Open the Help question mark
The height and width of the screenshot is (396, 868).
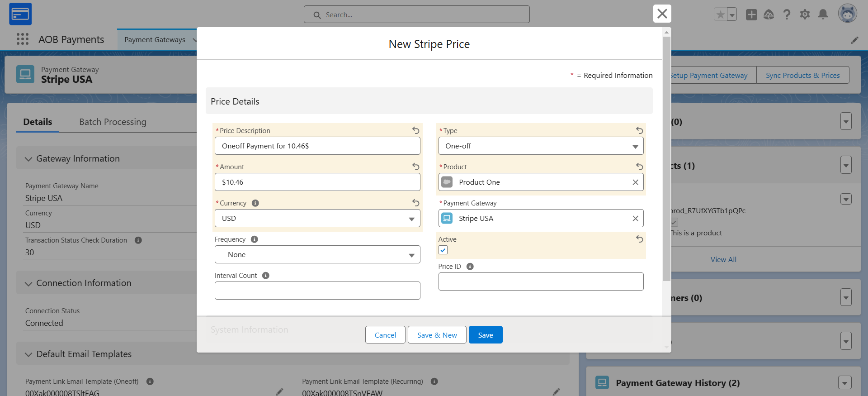coord(787,14)
